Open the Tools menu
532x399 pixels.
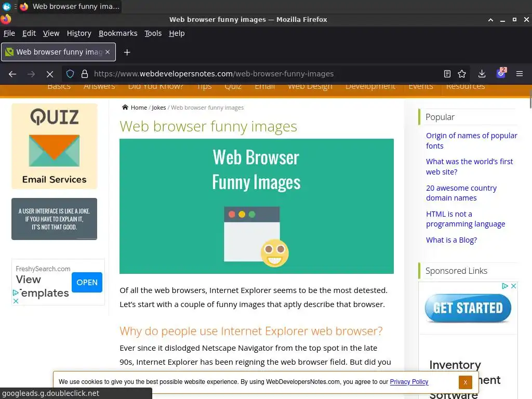click(153, 33)
